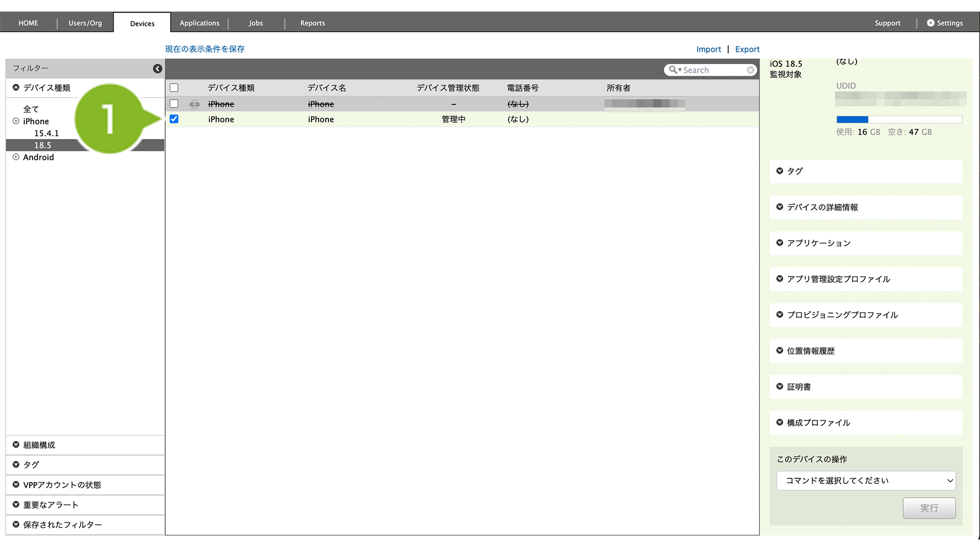Collapse the デバイス種類 filter section
Viewport: 980px width, 551px height.
coord(16,88)
